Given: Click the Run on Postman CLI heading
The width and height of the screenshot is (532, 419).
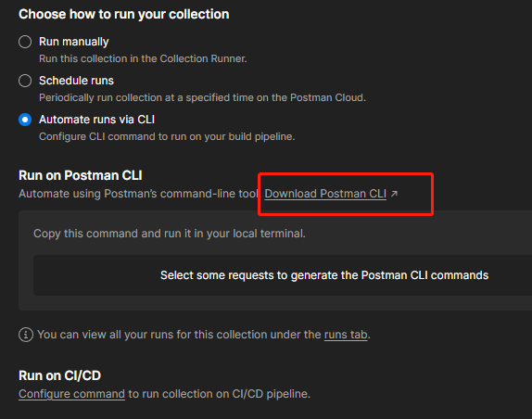Looking at the screenshot, I should [x=81, y=175].
